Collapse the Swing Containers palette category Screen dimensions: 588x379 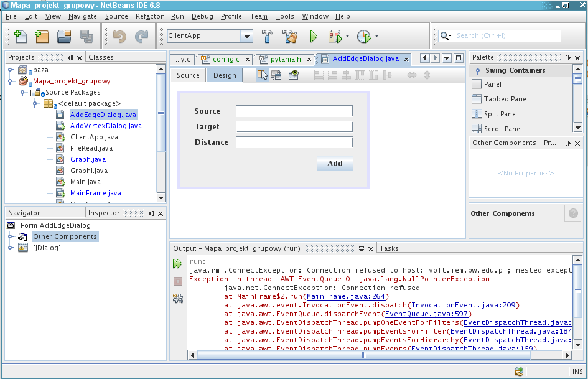pos(477,70)
